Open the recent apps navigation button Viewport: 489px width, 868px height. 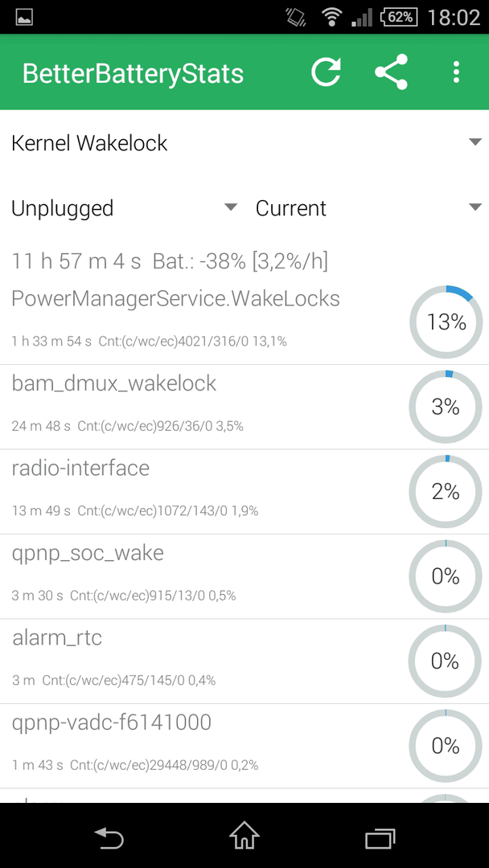[x=380, y=837]
